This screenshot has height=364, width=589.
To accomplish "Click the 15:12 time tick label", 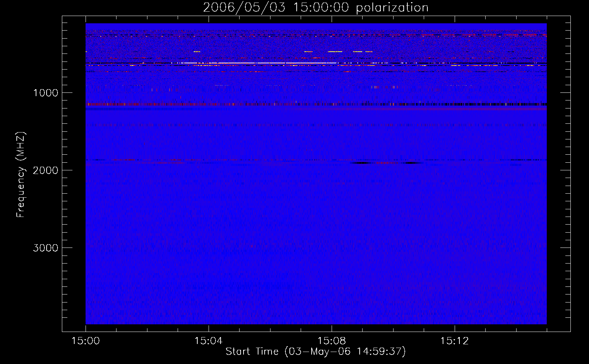I will (454, 341).
